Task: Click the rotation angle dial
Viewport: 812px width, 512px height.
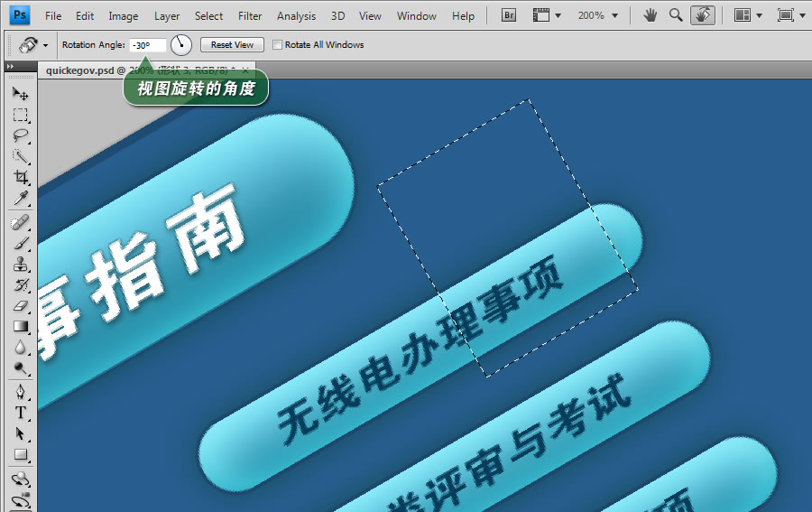Action: (181, 45)
